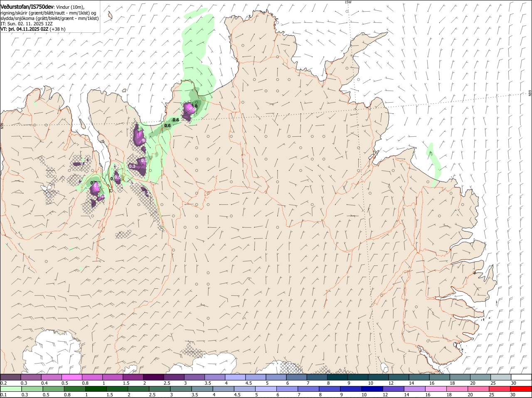The image size is (532, 398).
Task: Click the darkest purple 2–2.5 snow scale swatch
Action: (x=153, y=377)
